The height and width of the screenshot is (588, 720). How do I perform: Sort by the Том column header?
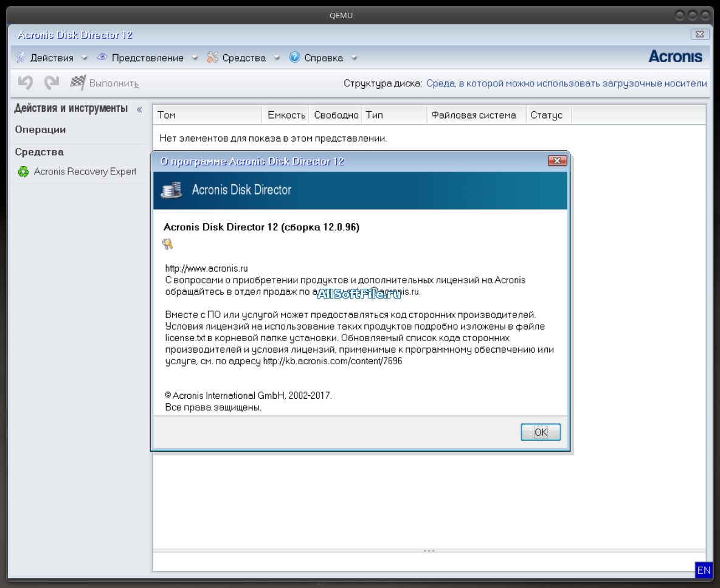(207, 115)
